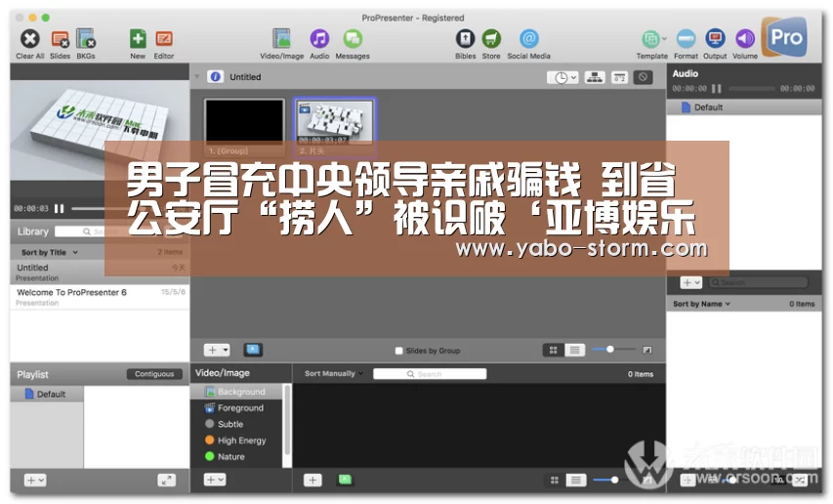Toggle the Output display
833x504 pixels.
715,39
